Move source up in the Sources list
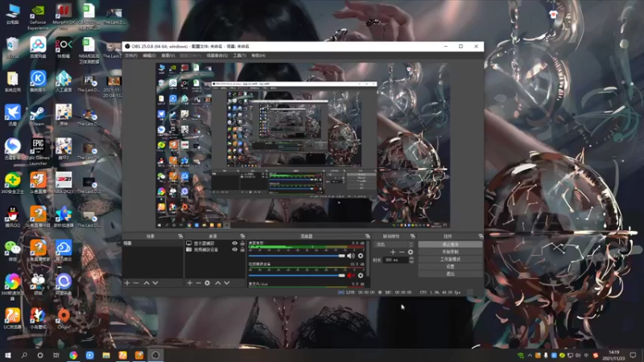 pos(217,283)
